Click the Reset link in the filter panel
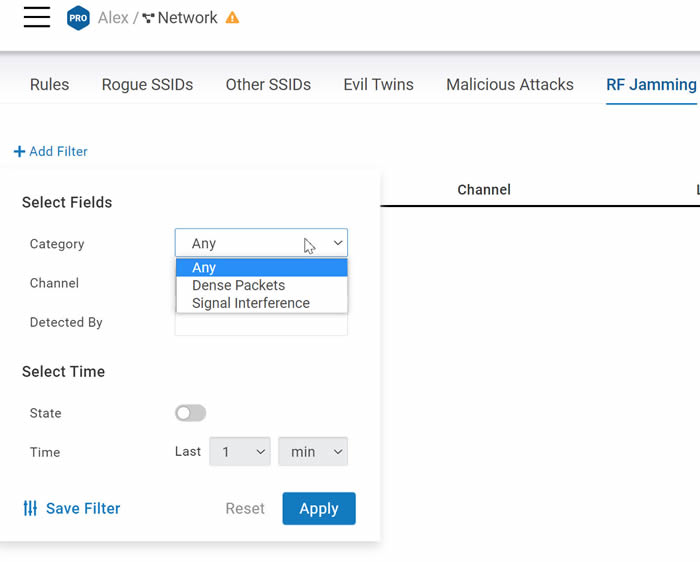 pos(245,508)
